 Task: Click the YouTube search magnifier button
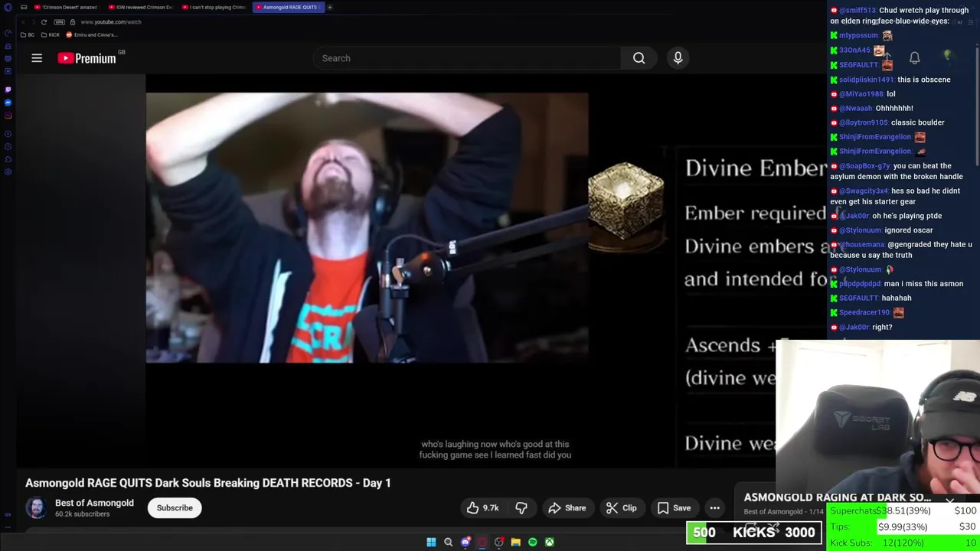[639, 58]
